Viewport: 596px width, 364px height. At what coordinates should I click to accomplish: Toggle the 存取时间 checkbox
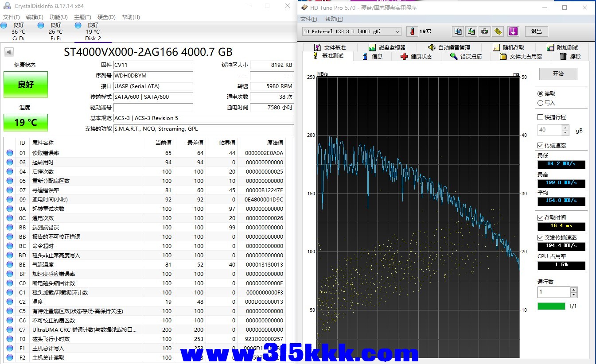pyautogui.click(x=540, y=218)
